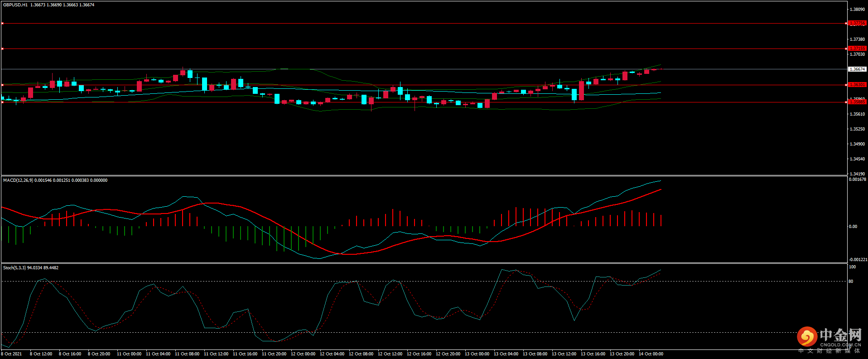Click the 8 Oct 2021 date label
The image size is (868, 359).
(x=11, y=354)
